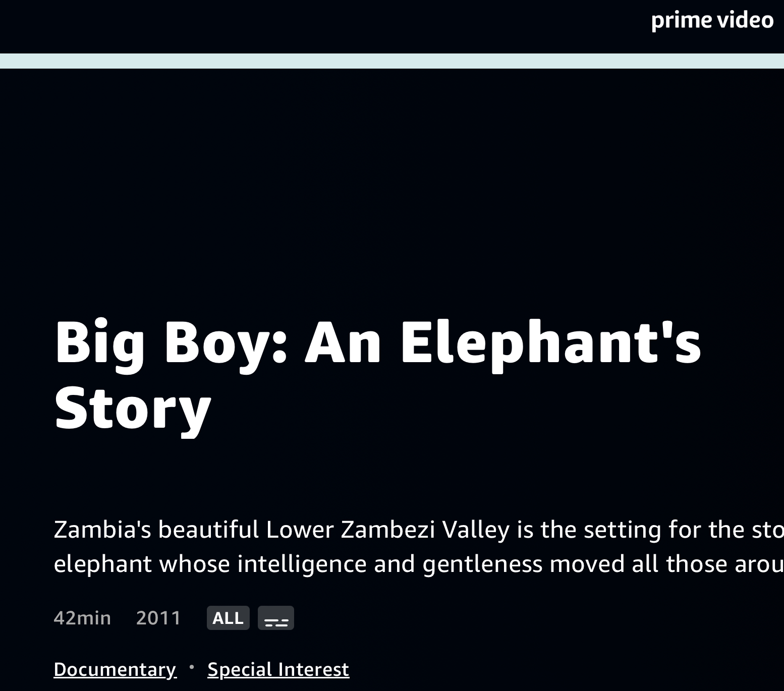Click the Prime Video logo
The height and width of the screenshot is (691, 784).
[712, 20]
